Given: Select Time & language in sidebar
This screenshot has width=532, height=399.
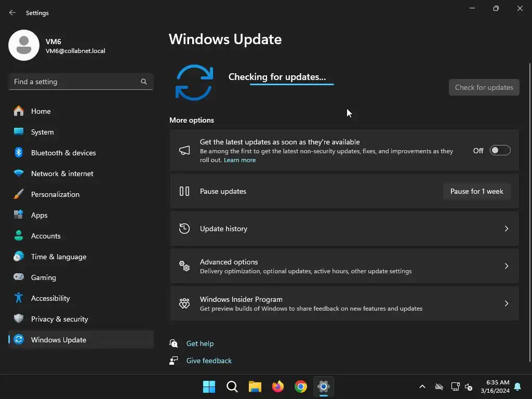Looking at the screenshot, I should (81, 256).
